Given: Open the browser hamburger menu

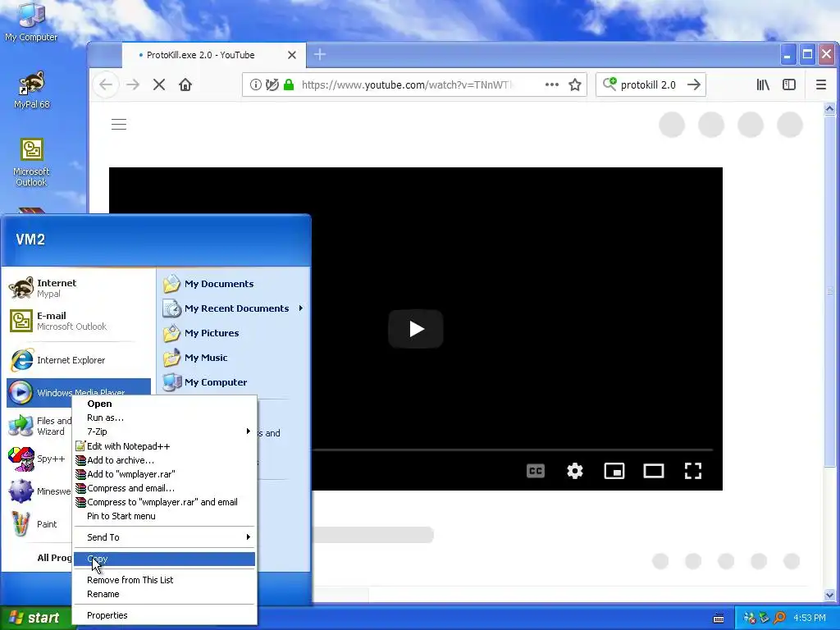Looking at the screenshot, I should pos(820,84).
